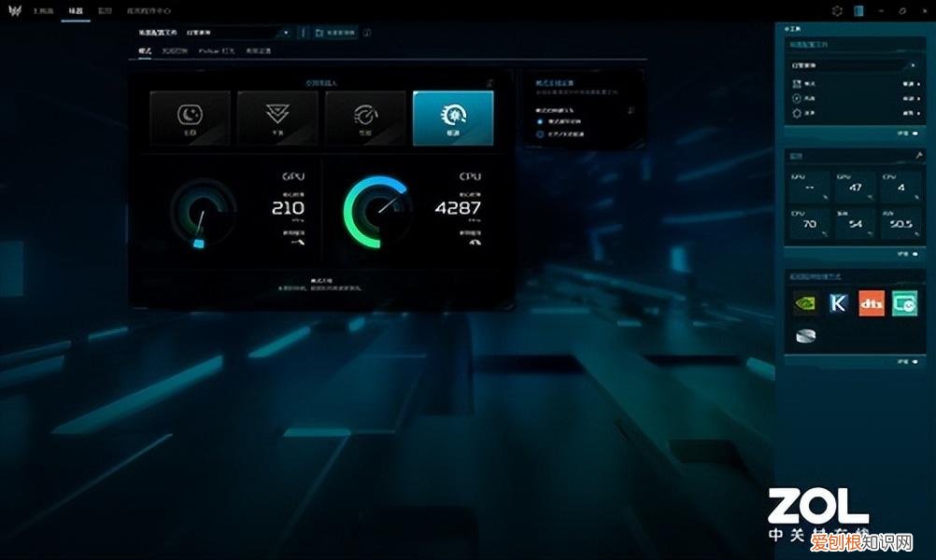Launch the Killer network app shortcut
Screen dimensions: 936x560
(x=839, y=303)
